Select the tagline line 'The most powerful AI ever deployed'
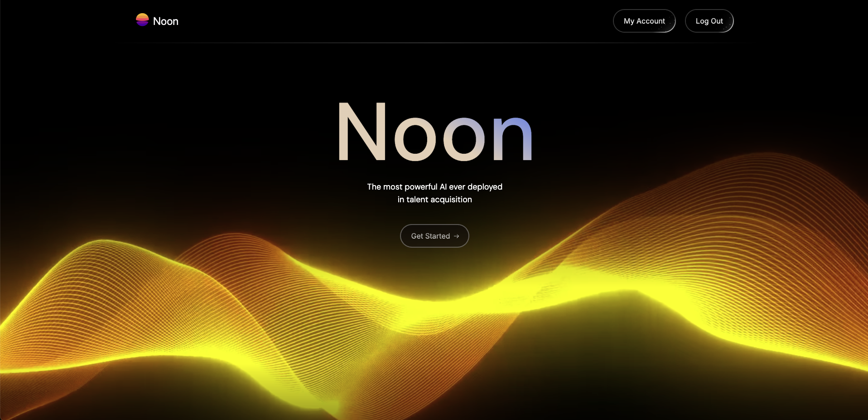Image resolution: width=868 pixels, height=420 pixels. coord(434,187)
